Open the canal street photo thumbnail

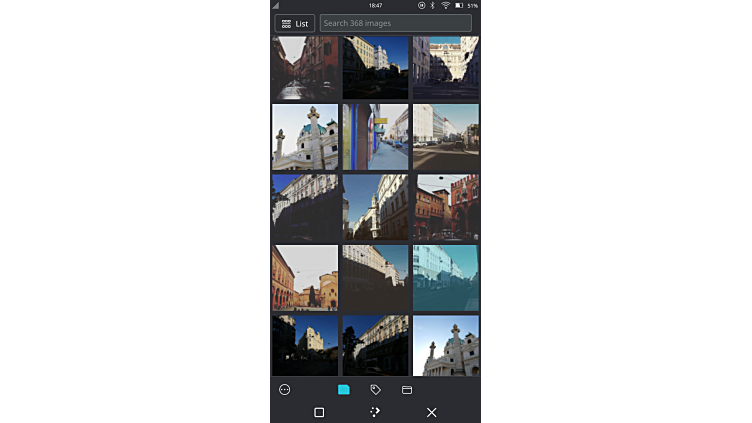pyautogui.click(x=305, y=67)
